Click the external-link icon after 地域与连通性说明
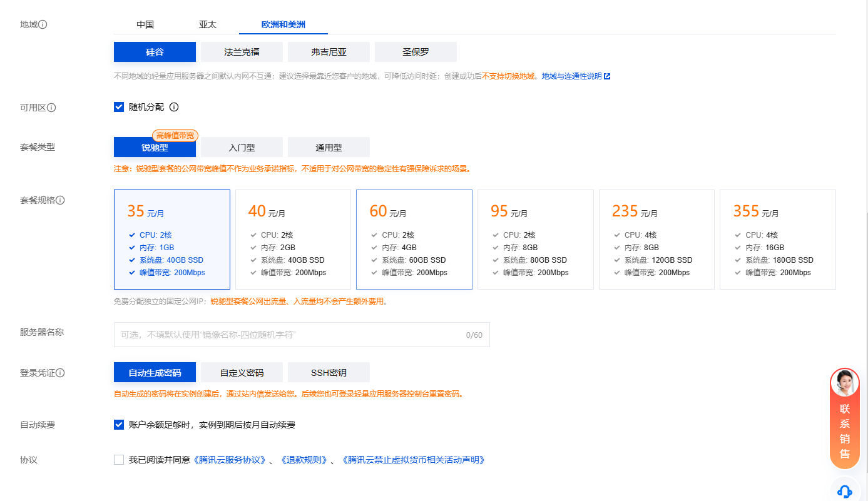 coord(608,76)
